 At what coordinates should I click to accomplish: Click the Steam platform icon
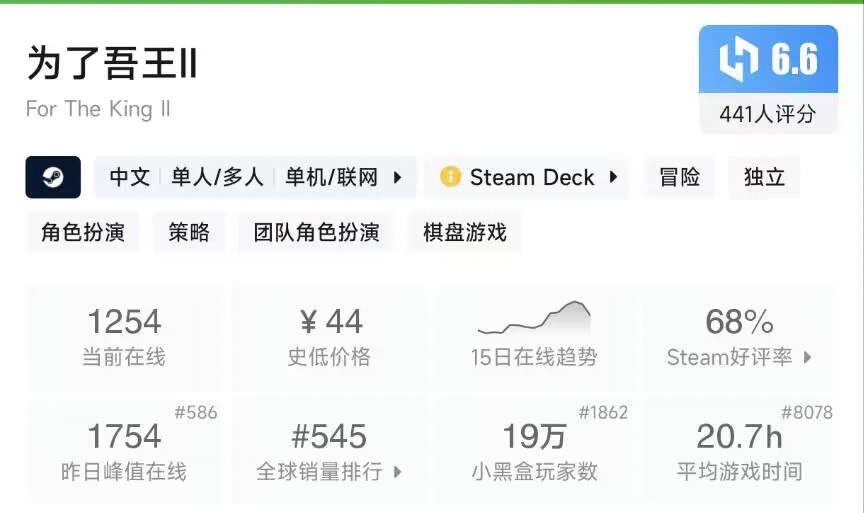53,178
